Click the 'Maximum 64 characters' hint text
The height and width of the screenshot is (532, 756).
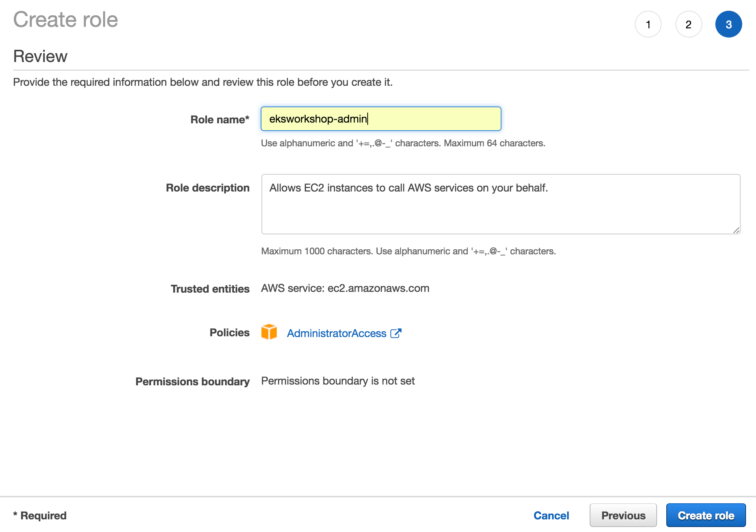point(494,143)
